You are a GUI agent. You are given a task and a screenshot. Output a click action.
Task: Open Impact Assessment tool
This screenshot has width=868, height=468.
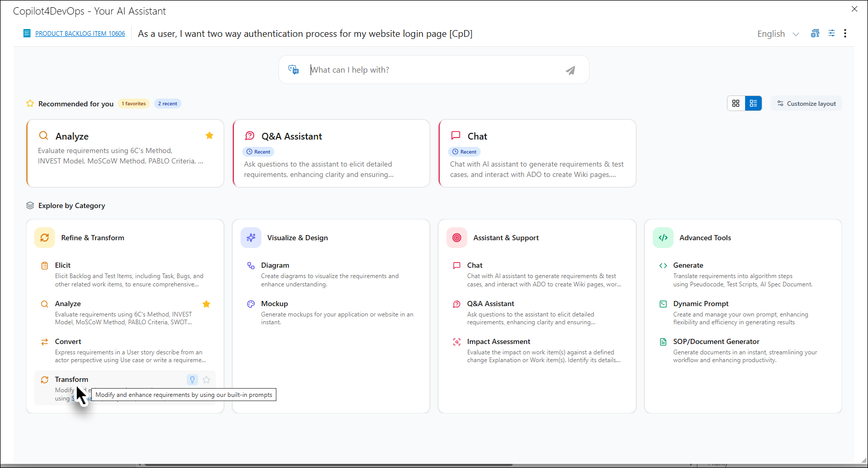point(498,341)
